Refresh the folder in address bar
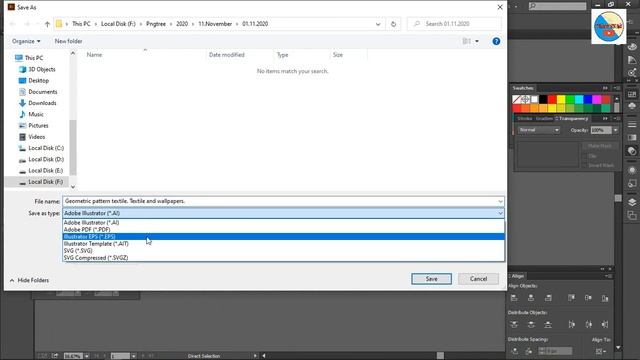Image resolution: width=640 pixels, height=360 pixels. tap(393, 24)
